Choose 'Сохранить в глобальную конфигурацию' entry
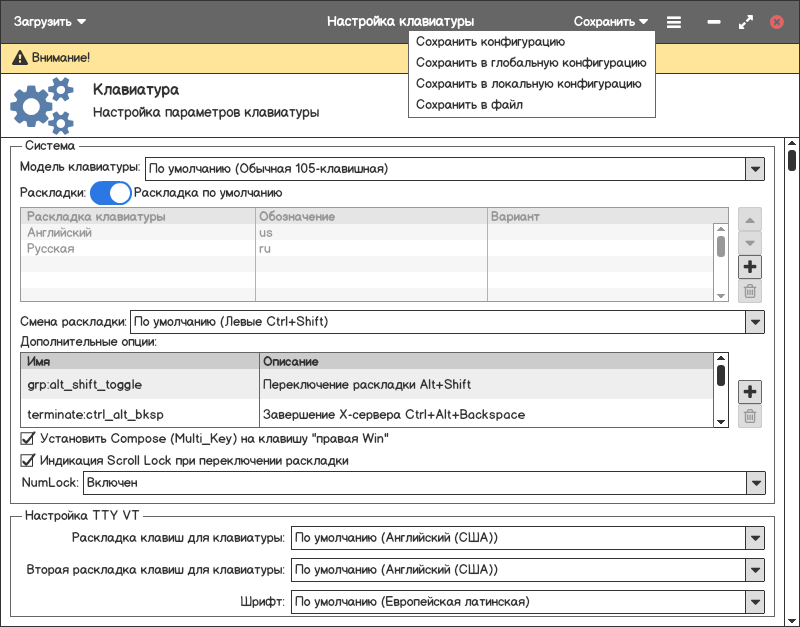Image resolution: width=800 pixels, height=627 pixels. [530, 63]
